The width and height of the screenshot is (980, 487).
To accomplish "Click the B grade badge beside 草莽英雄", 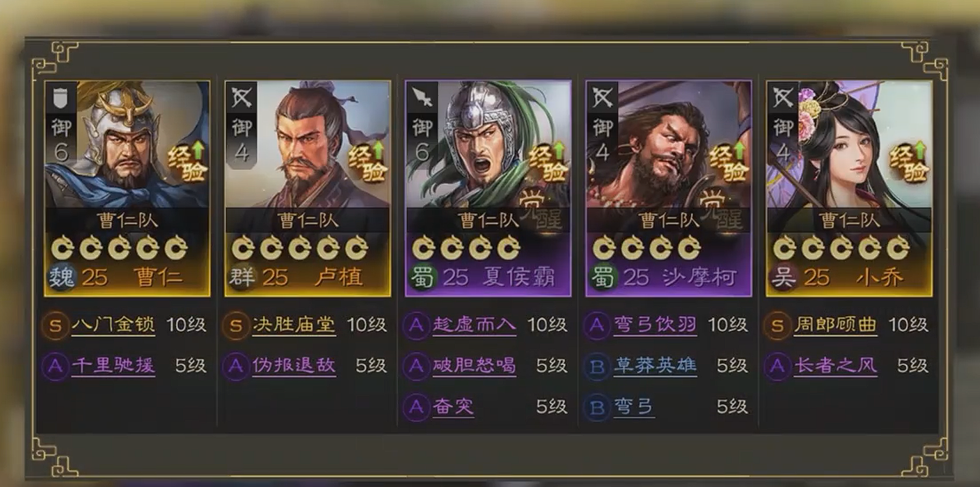I will 597,366.
